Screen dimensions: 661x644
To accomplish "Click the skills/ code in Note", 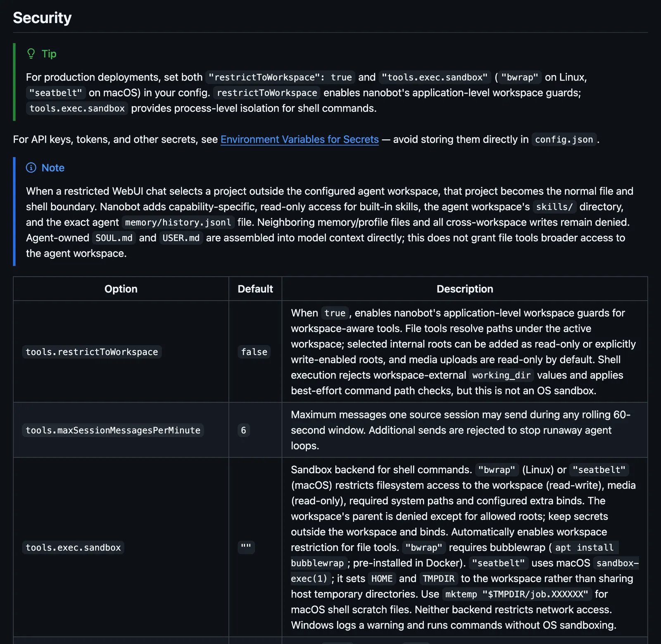I will [554, 207].
